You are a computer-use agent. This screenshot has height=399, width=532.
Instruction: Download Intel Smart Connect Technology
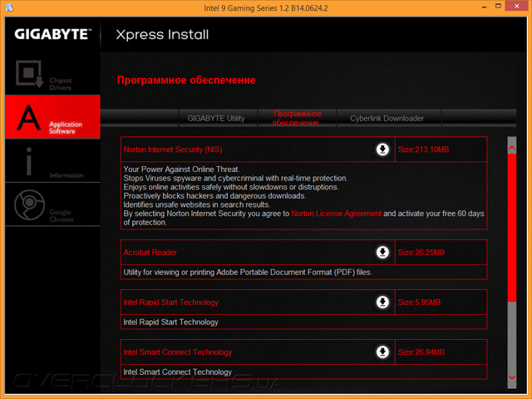click(382, 352)
